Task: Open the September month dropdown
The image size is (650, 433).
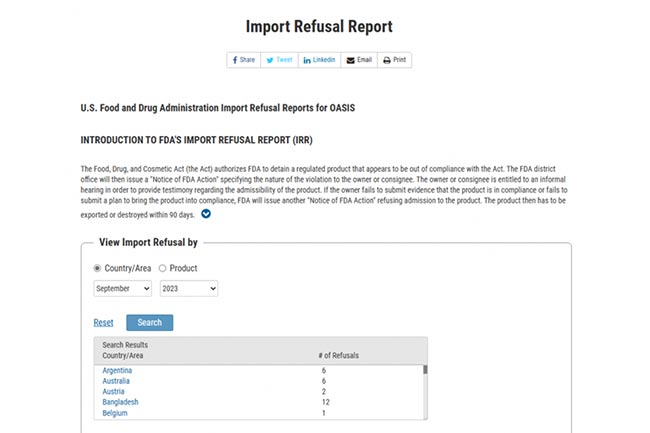Action: tap(123, 288)
